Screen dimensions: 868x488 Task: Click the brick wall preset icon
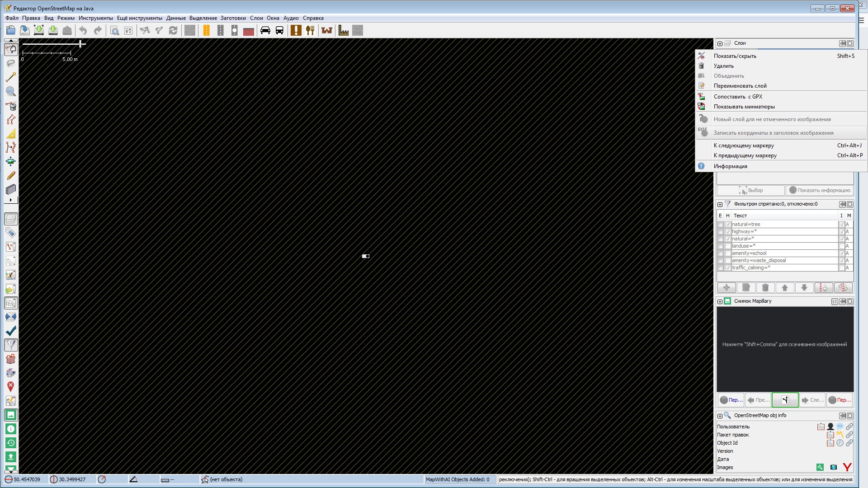248,31
